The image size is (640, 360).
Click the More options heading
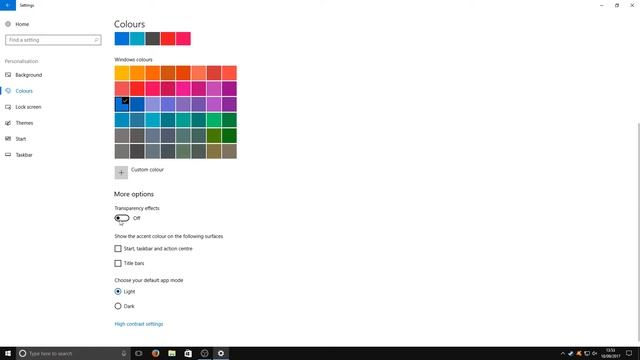click(134, 194)
